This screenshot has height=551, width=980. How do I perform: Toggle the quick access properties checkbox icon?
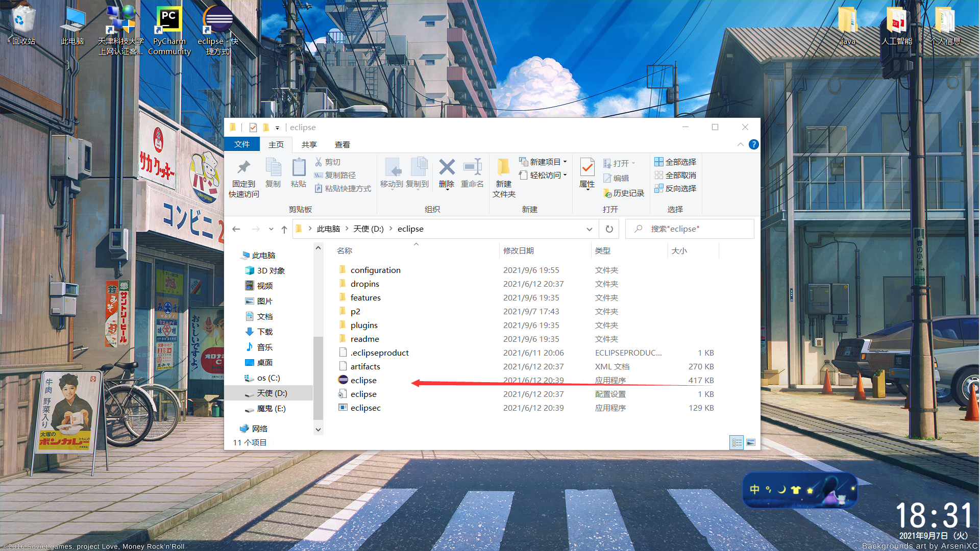click(253, 128)
